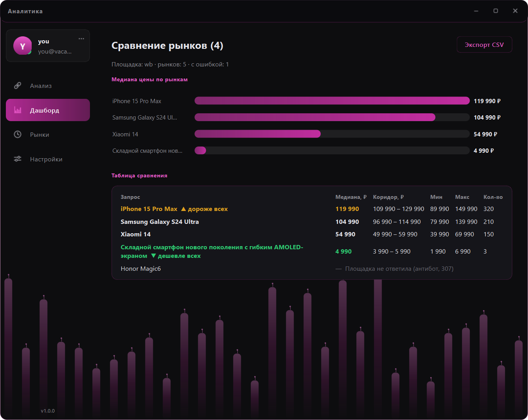Click the Samsung Galaxy S24 median price bar

click(x=315, y=117)
